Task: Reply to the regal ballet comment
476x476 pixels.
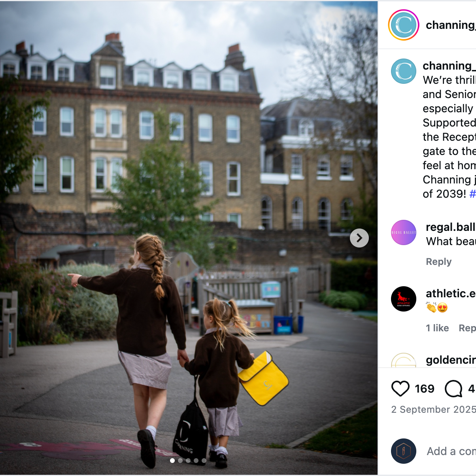Action: point(439,262)
